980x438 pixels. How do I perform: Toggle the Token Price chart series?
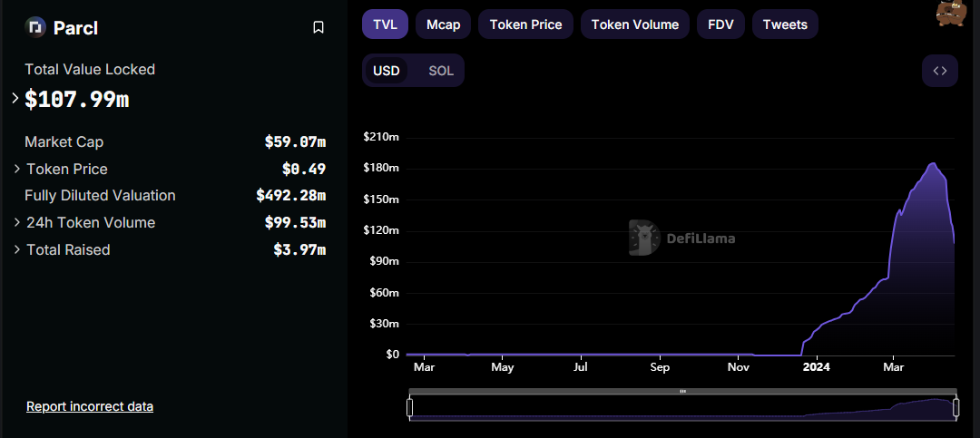[525, 25]
